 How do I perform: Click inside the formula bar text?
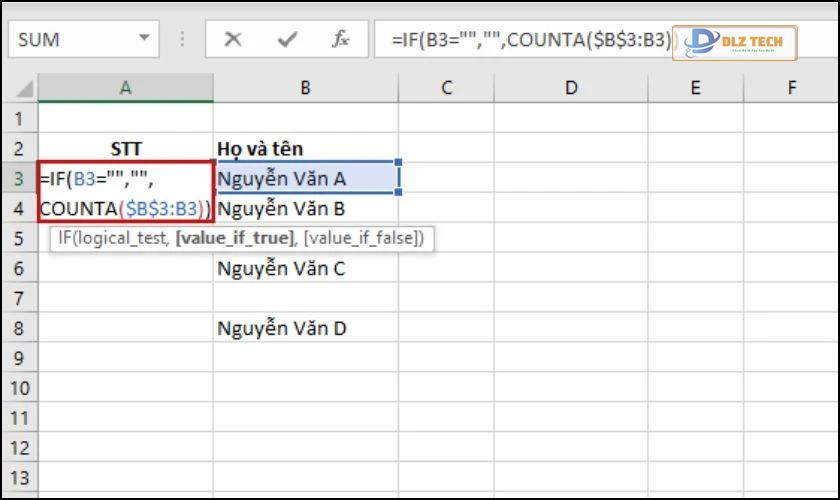coord(530,40)
